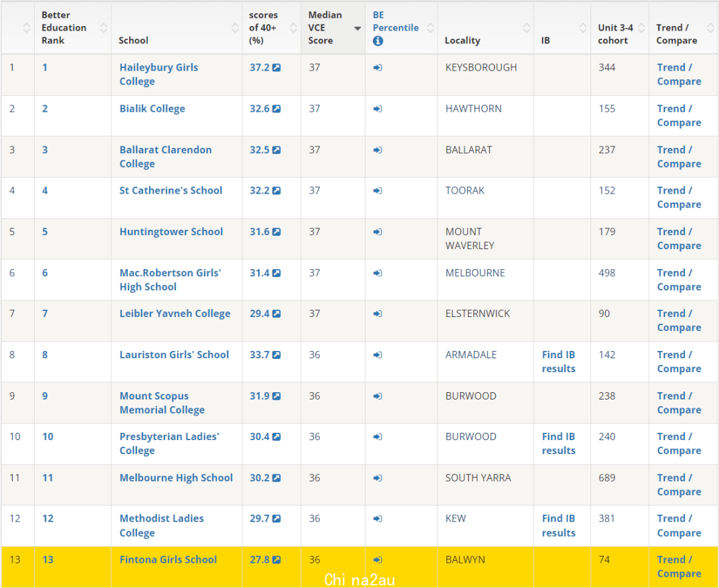Open chart icon beside 32.2 score

click(x=276, y=190)
